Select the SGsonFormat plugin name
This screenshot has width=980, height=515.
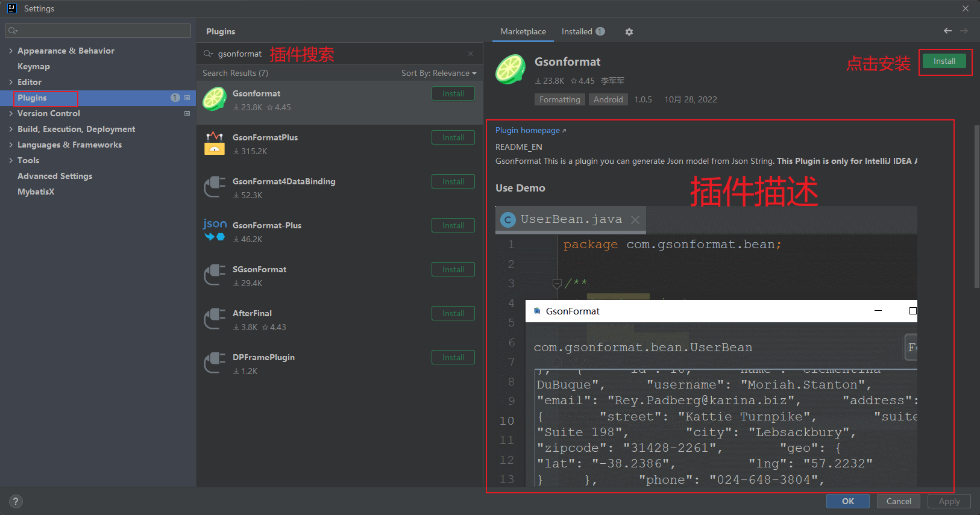click(x=259, y=269)
